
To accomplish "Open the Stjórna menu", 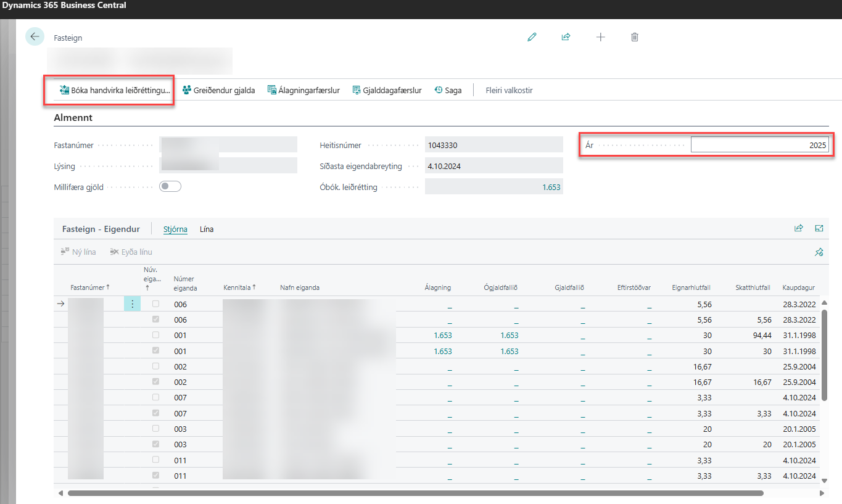I will pyautogui.click(x=175, y=229).
